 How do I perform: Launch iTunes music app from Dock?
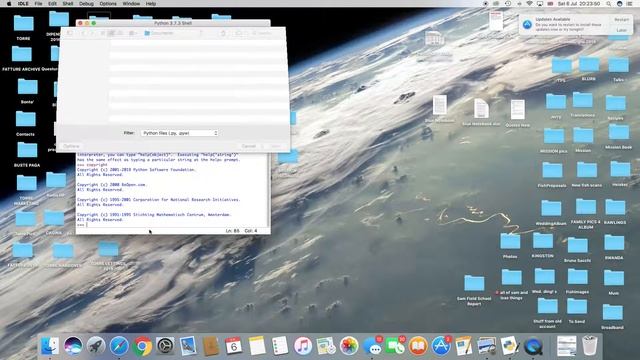tap(303, 346)
